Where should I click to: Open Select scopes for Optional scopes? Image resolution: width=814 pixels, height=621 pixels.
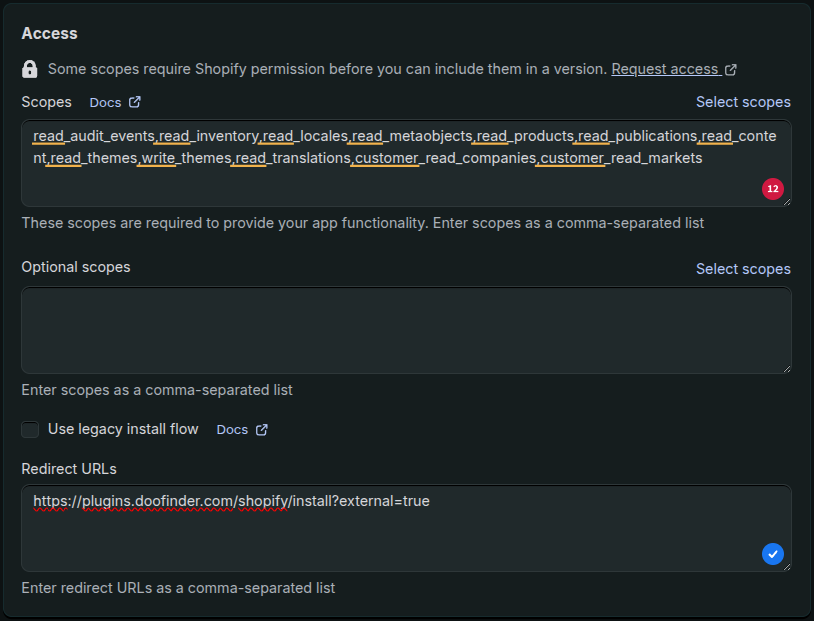pos(743,268)
